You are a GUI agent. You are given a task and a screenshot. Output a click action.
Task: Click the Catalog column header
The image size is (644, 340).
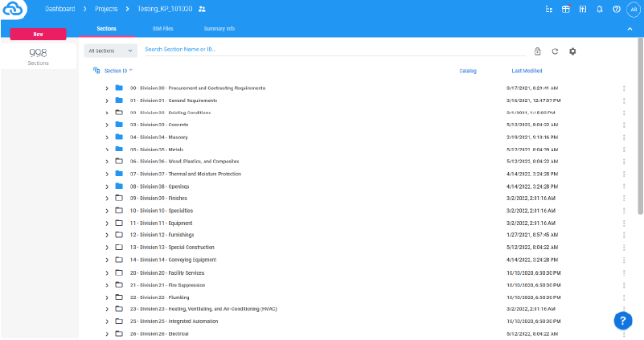468,71
